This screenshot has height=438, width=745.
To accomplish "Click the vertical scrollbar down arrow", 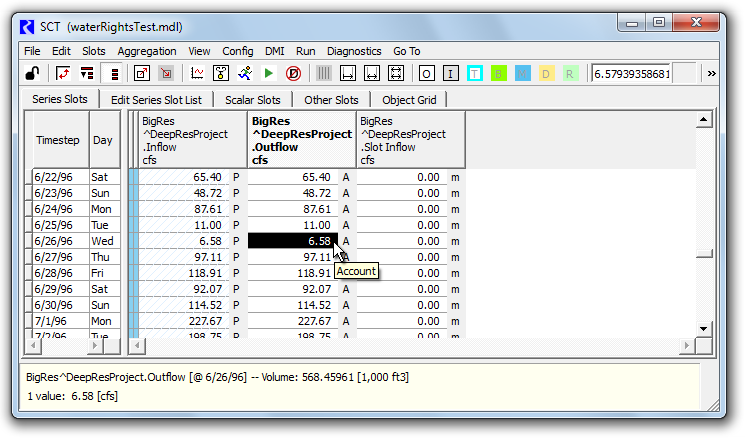I will (704, 329).
